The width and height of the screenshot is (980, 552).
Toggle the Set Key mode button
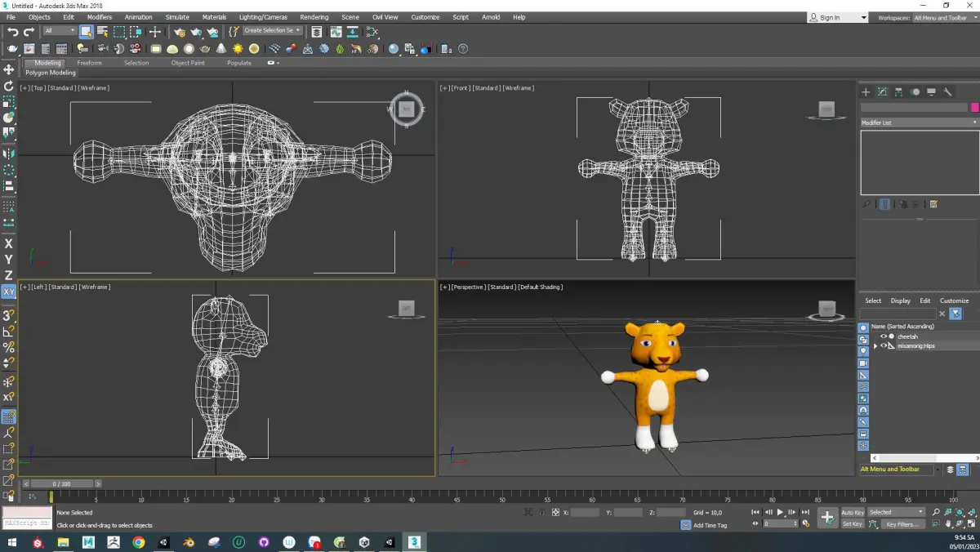tap(853, 523)
